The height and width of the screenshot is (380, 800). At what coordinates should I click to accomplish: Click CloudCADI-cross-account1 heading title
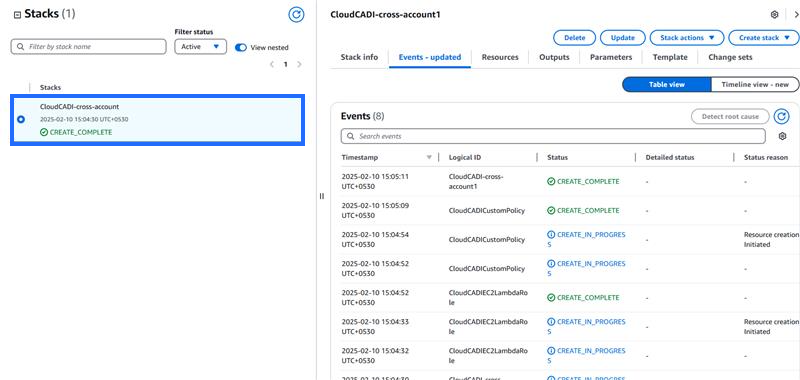(x=385, y=15)
